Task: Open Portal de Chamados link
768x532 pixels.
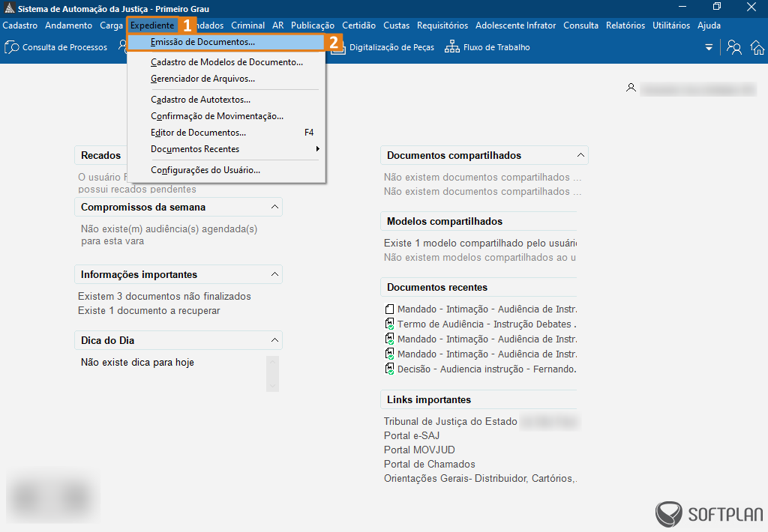Action: [x=429, y=464]
